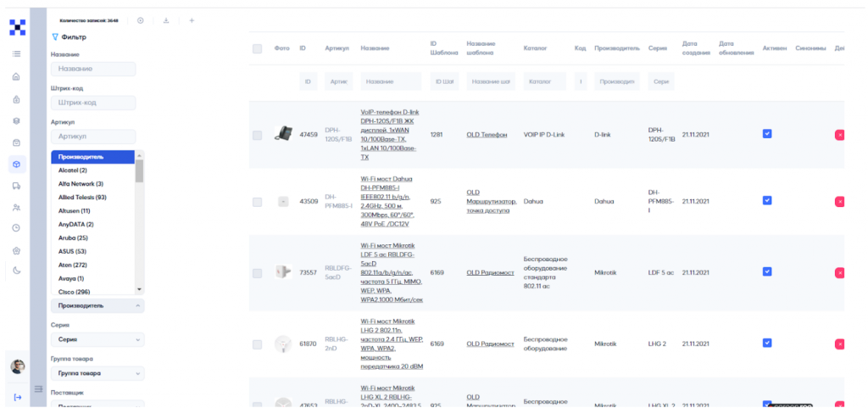Click the manufacturer list scrollbar thumb
The width and height of the screenshot is (868, 408).
[139, 171]
